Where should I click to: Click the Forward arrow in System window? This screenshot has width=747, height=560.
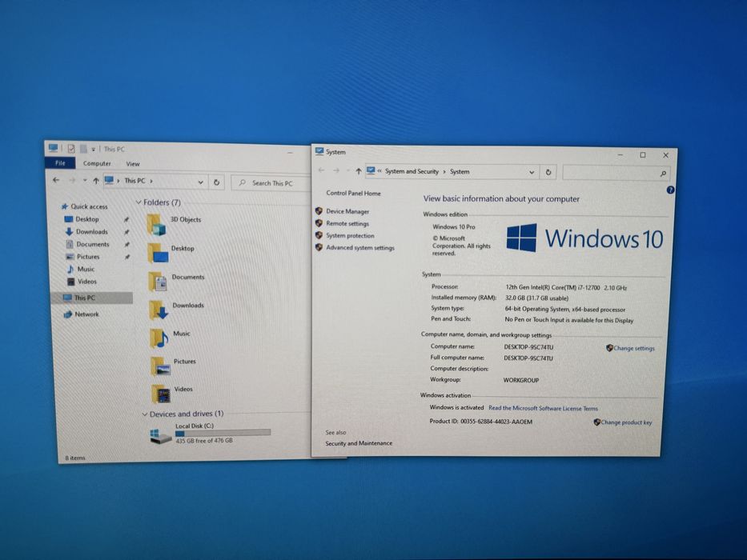click(336, 170)
